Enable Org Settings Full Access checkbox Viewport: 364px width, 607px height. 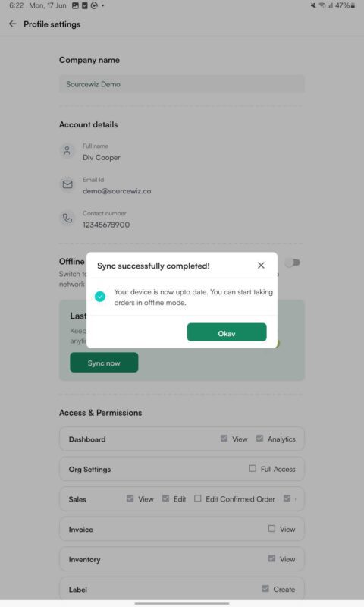click(253, 468)
